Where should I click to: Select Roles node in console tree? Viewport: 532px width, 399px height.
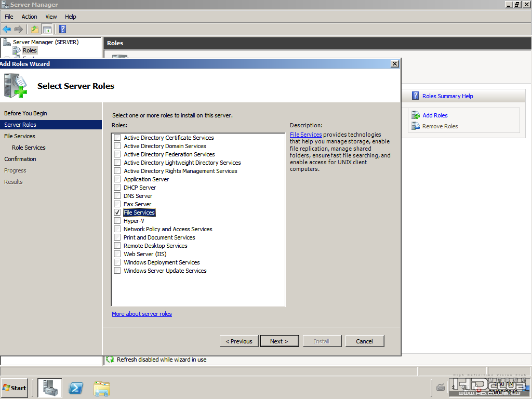click(30, 50)
